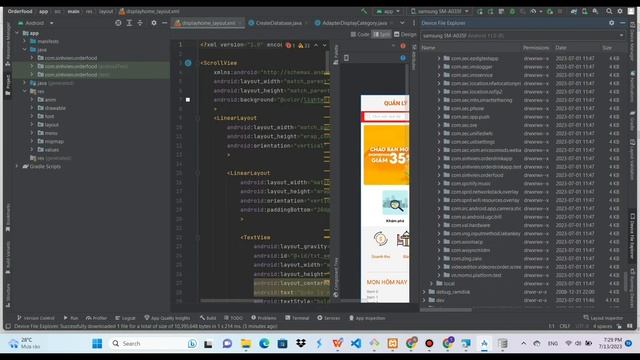This screenshot has width=640, height=360.
Task: Switch to displayhome_layout.xml tab
Action: (x=208, y=23)
